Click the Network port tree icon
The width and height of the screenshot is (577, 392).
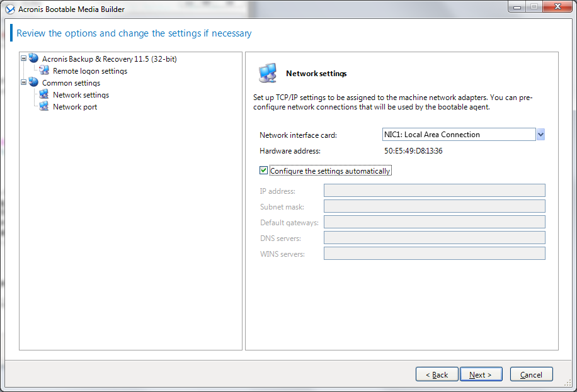click(44, 106)
